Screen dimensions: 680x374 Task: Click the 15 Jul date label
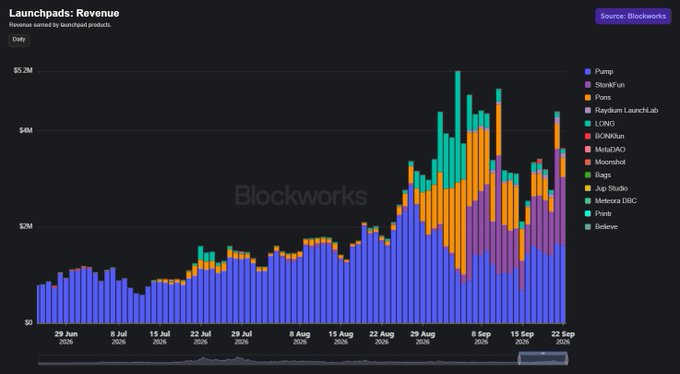pos(160,335)
